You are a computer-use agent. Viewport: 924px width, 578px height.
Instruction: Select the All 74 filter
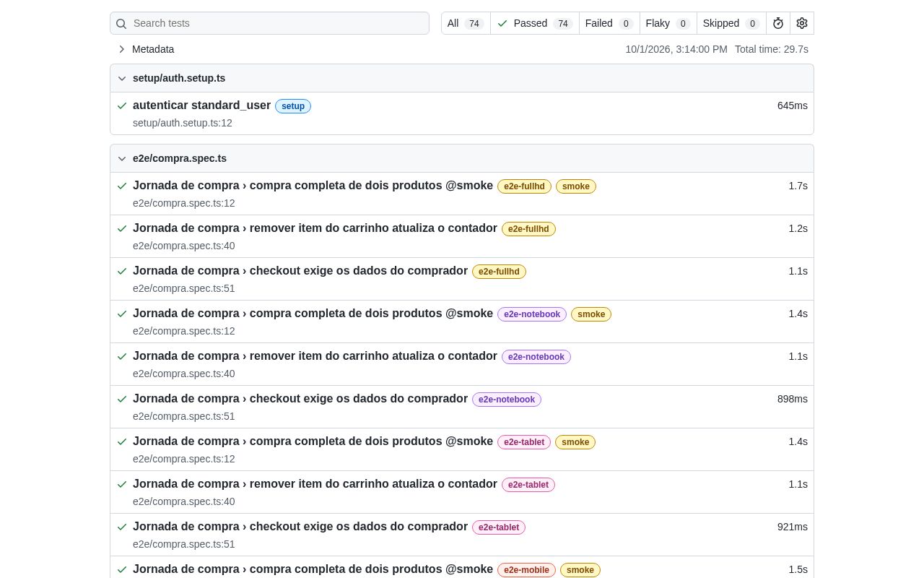[x=466, y=23]
